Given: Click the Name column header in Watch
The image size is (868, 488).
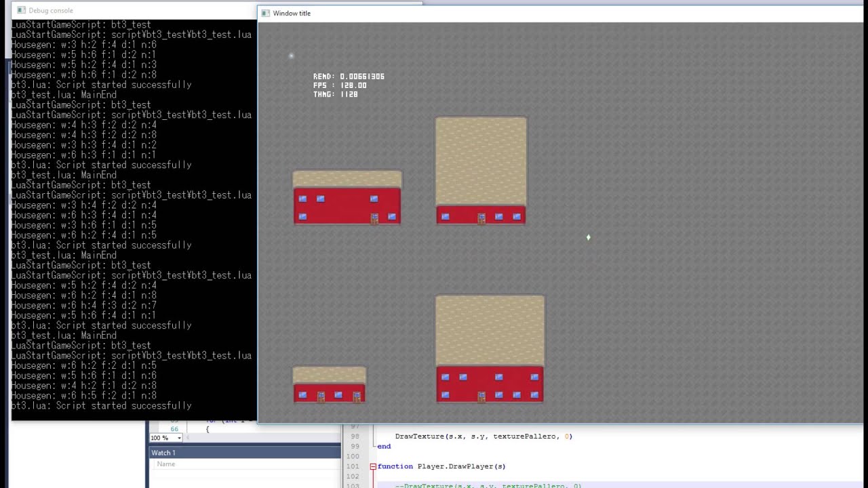Looking at the screenshot, I should point(165,464).
